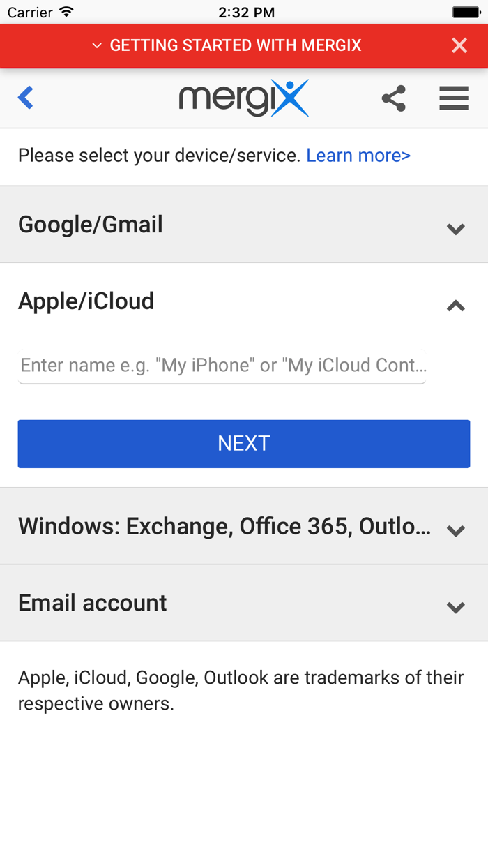Open the hamburger menu icon
Viewport: 488px width, 868px height.
point(454,98)
